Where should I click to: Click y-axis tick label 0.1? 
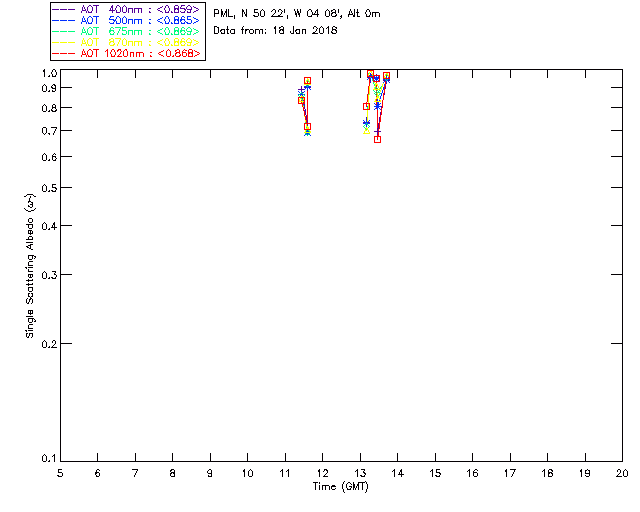[49, 459]
